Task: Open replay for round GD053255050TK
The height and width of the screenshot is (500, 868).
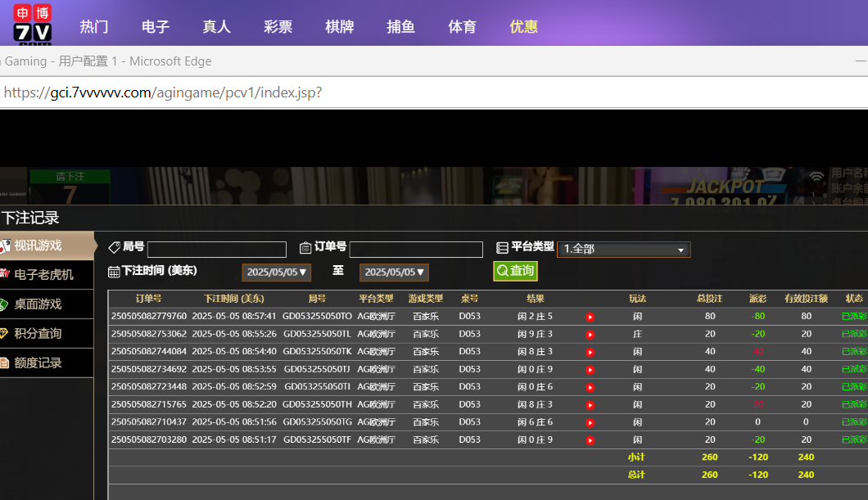Action: point(590,352)
